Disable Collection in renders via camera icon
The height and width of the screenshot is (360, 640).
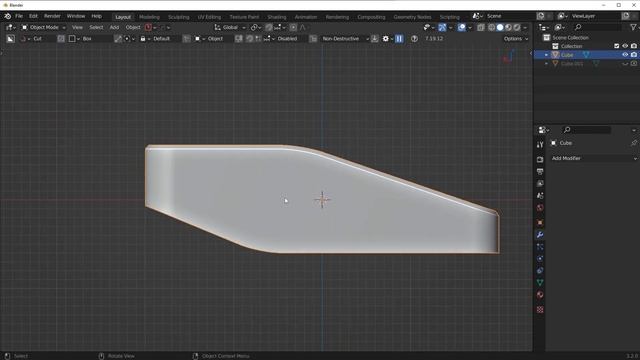coord(633,46)
